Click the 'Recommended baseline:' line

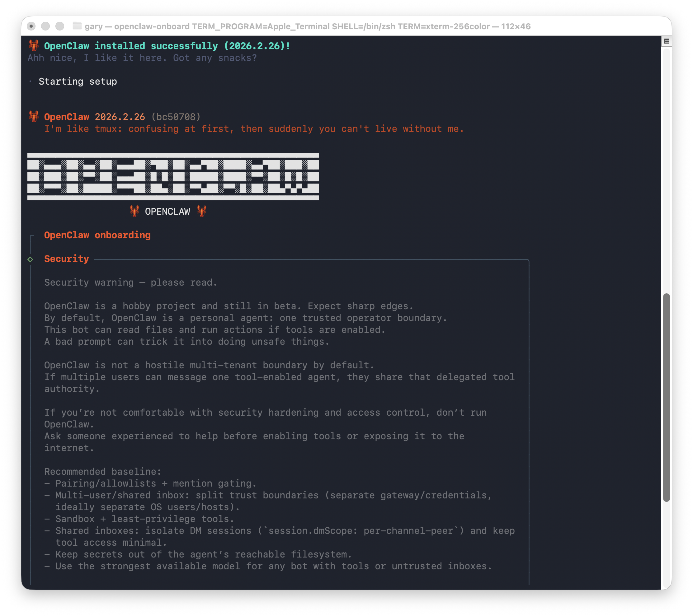pyautogui.click(x=103, y=472)
